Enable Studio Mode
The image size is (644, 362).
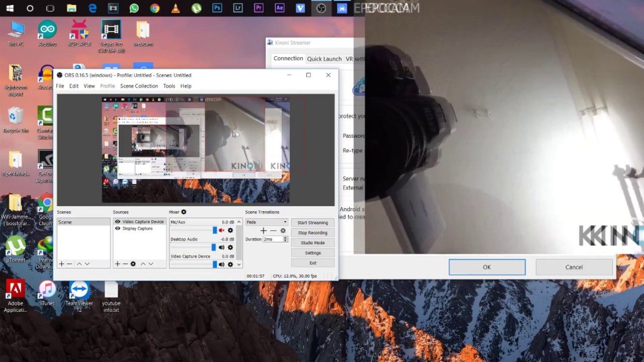tap(312, 243)
